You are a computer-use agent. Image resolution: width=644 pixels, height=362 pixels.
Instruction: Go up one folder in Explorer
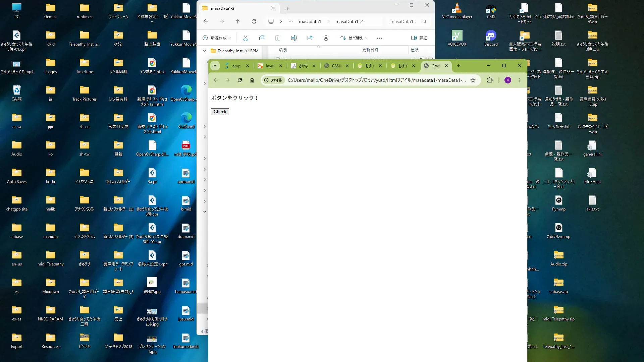(237, 21)
